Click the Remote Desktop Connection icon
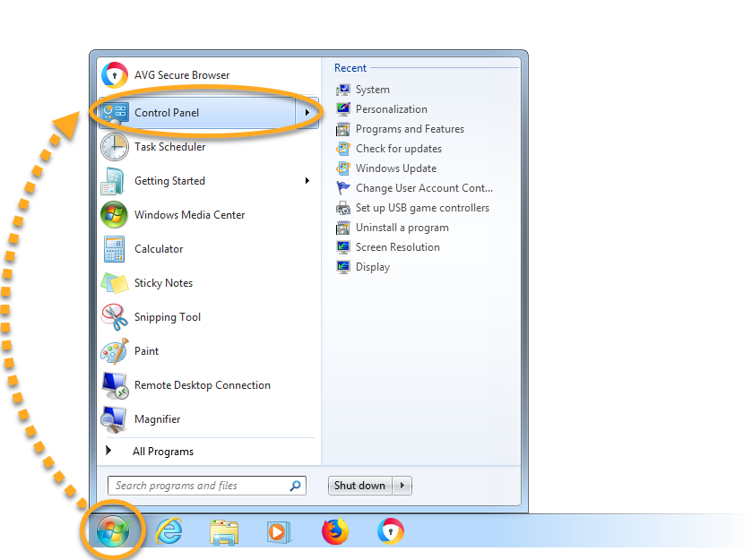This screenshot has width=752, height=560. click(x=115, y=385)
